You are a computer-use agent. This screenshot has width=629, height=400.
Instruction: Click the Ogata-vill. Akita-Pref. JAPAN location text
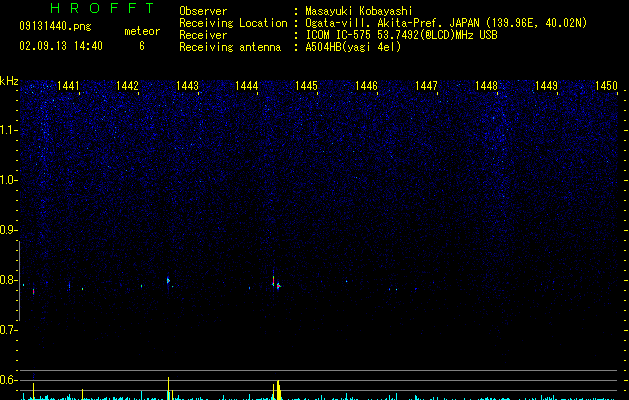pyautogui.click(x=446, y=23)
